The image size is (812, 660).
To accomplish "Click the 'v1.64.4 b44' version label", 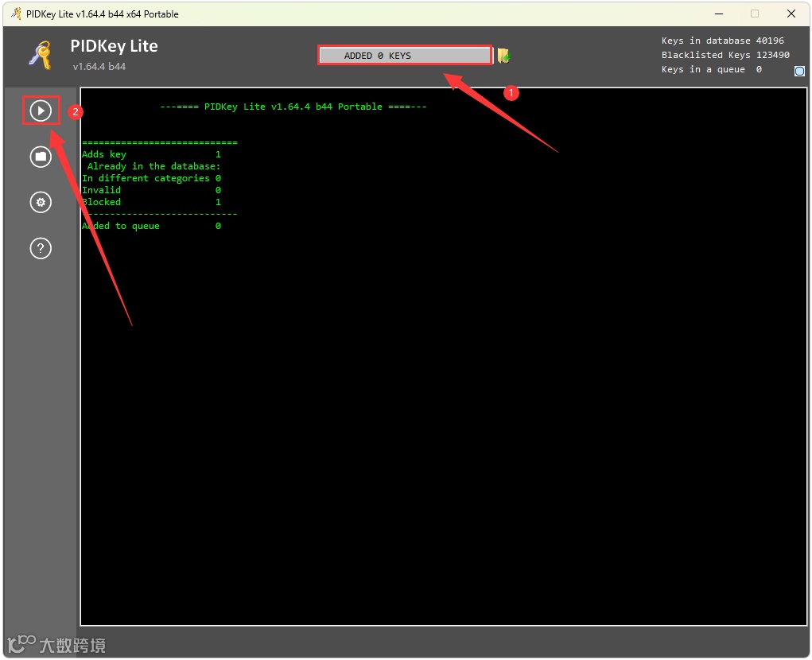I will (99, 66).
